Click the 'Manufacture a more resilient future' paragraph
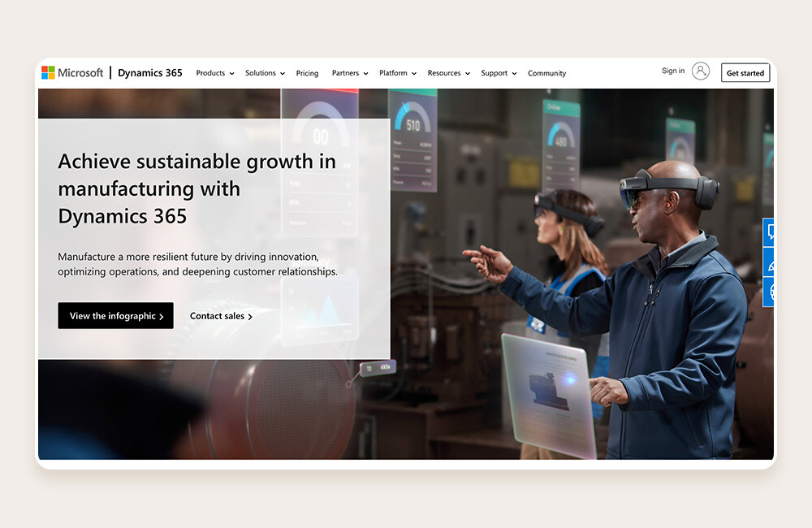Viewport: 812px width, 528px height. [x=197, y=264]
